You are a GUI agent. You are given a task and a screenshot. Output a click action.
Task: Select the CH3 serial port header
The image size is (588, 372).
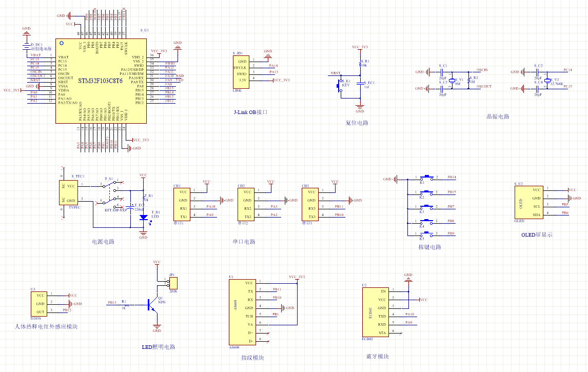point(310,204)
